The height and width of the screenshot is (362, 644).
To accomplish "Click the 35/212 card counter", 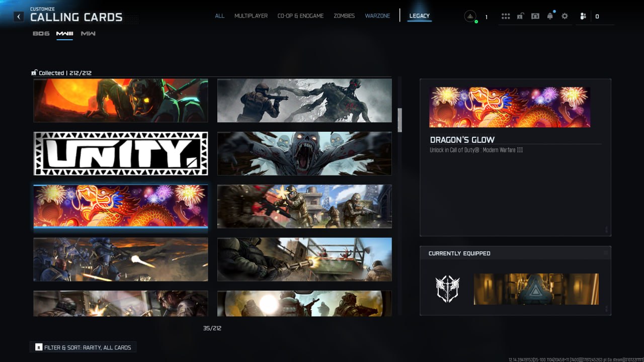I will click(x=212, y=328).
